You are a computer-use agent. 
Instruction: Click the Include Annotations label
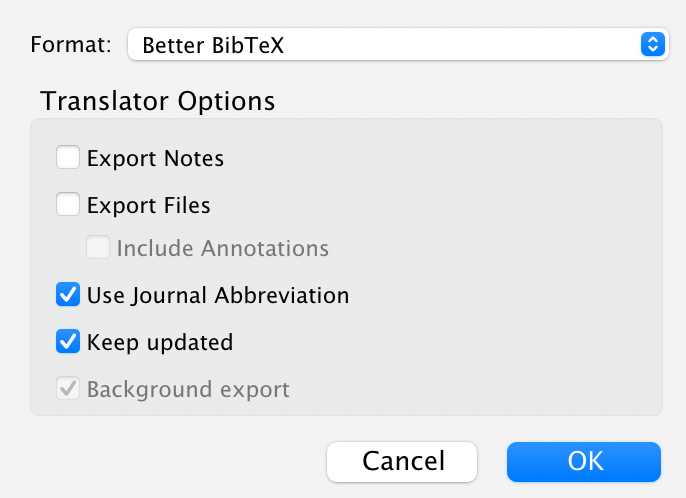223,248
